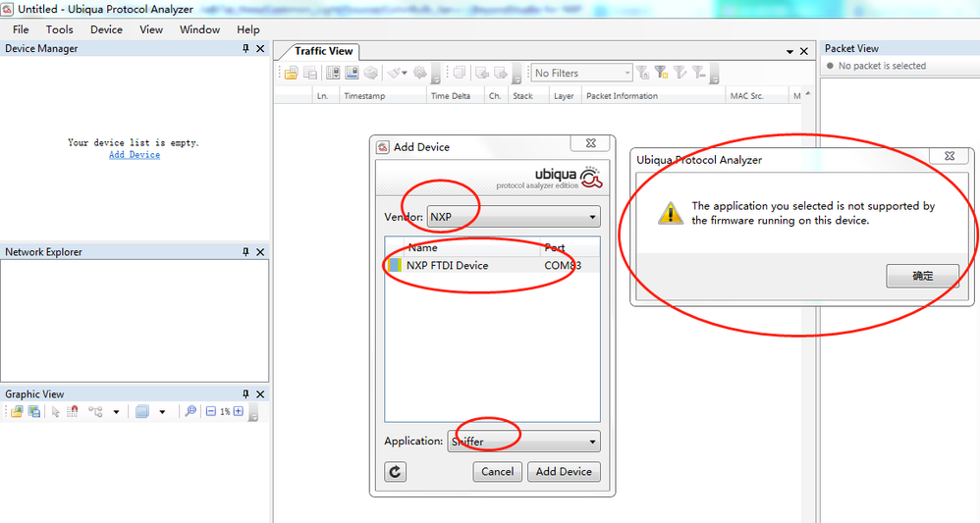
Task: Click the zoom-to-fit magnifier in Graphic View
Action: click(190, 411)
